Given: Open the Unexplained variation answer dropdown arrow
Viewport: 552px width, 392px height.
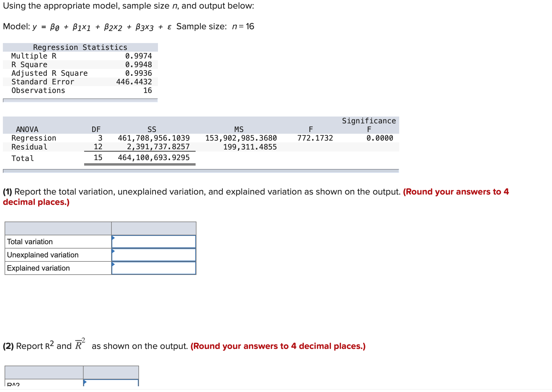Looking at the screenshot, I should pyautogui.click(x=113, y=251).
